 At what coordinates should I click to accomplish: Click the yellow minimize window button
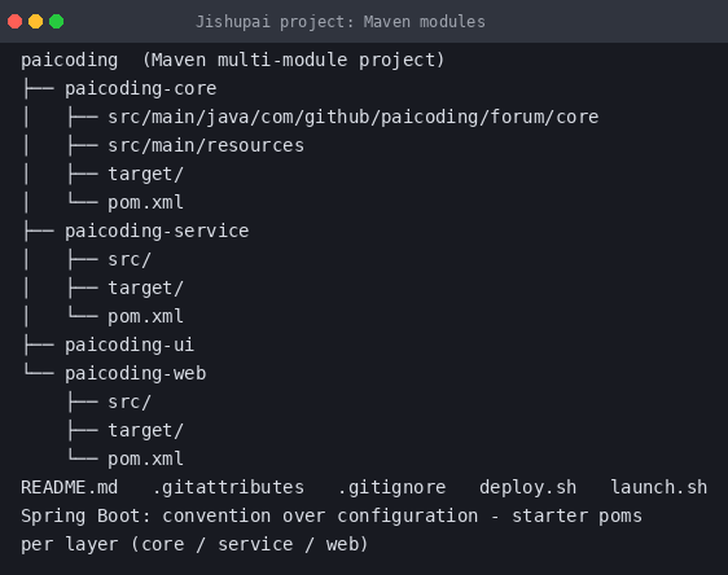(x=36, y=21)
